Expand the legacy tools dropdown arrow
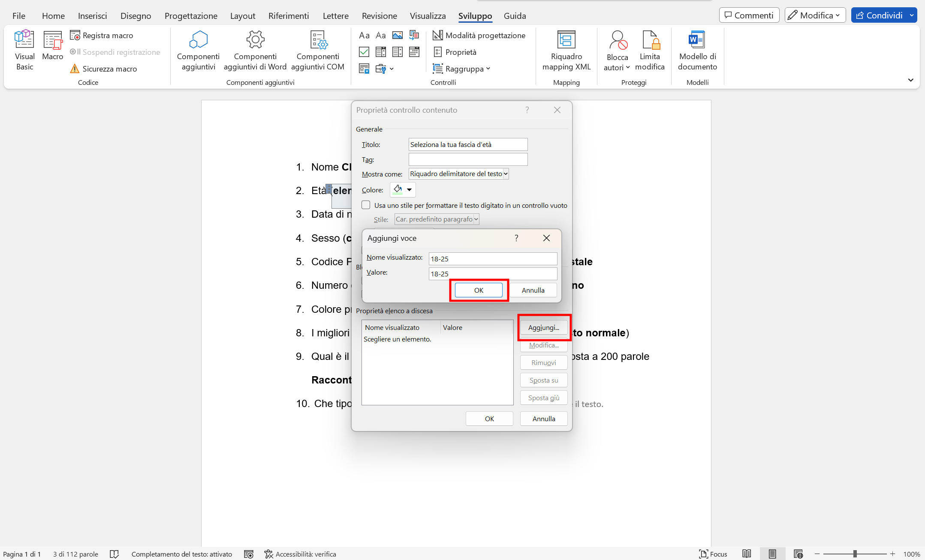The image size is (925, 560). pyautogui.click(x=392, y=69)
